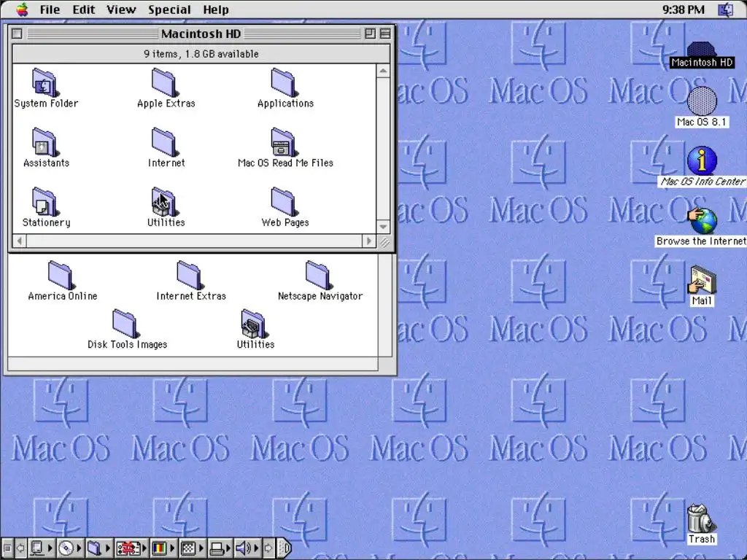Click the Macintosh HD window's left scroll arrow
Image resolution: width=747 pixels, height=560 pixels.
pyautogui.click(x=19, y=241)
